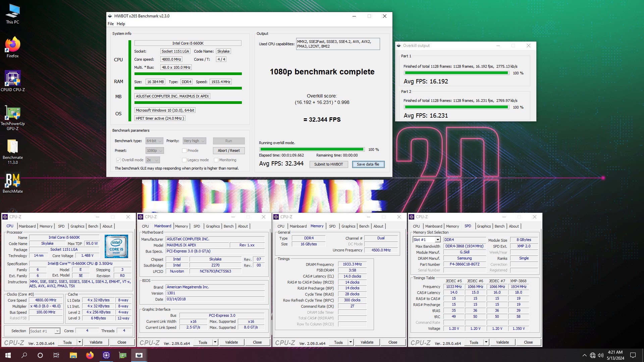Open volume tray icon
This screenshot has width=644, height=362.
point(601,355)
